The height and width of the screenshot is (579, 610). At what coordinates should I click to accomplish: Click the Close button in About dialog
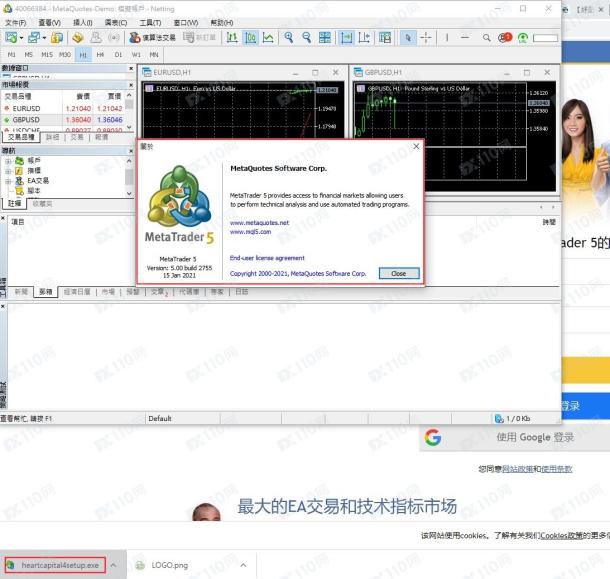pyautogui.click(x=399, y=274)
